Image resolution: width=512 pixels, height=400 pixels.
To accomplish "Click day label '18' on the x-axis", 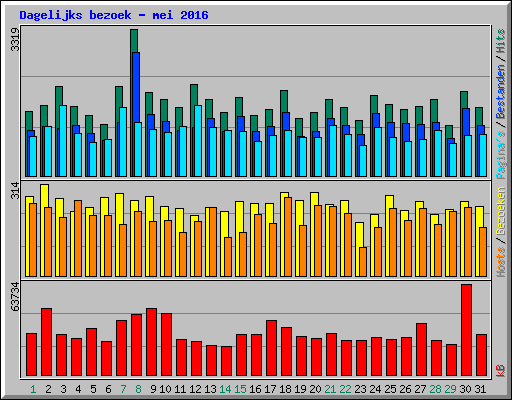I will 285,389.
